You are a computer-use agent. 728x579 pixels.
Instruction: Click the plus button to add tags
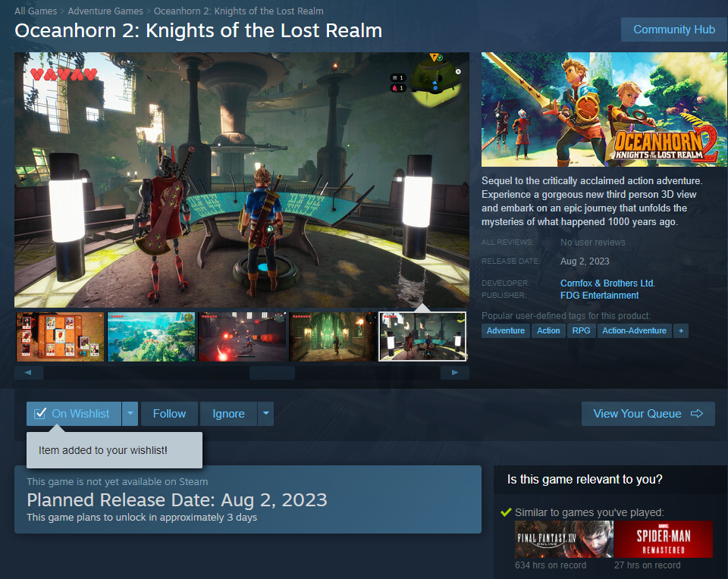click(681, 330)
